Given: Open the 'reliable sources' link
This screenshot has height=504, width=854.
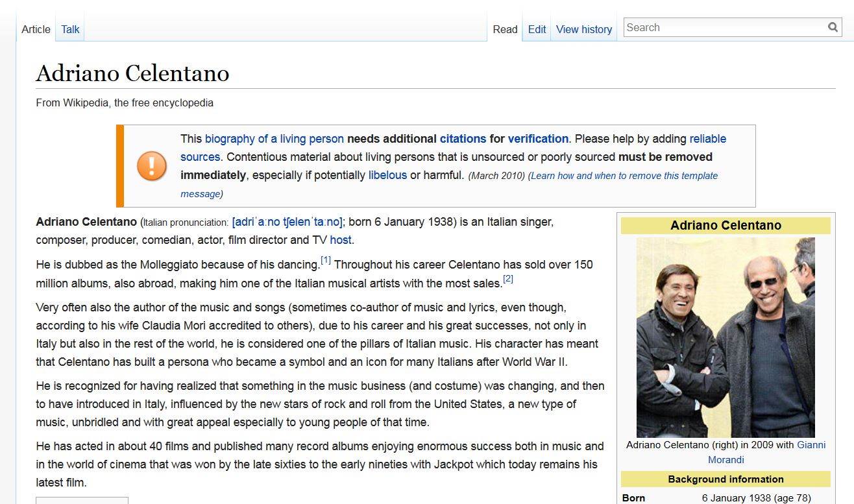Looking at the screenshot, I should point(707,139).
